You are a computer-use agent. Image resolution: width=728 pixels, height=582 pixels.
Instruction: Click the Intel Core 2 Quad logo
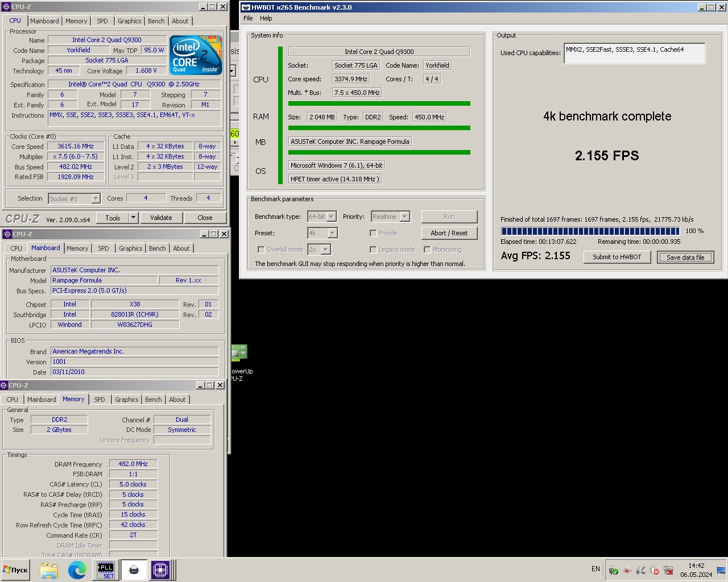(x=196, y=55)
